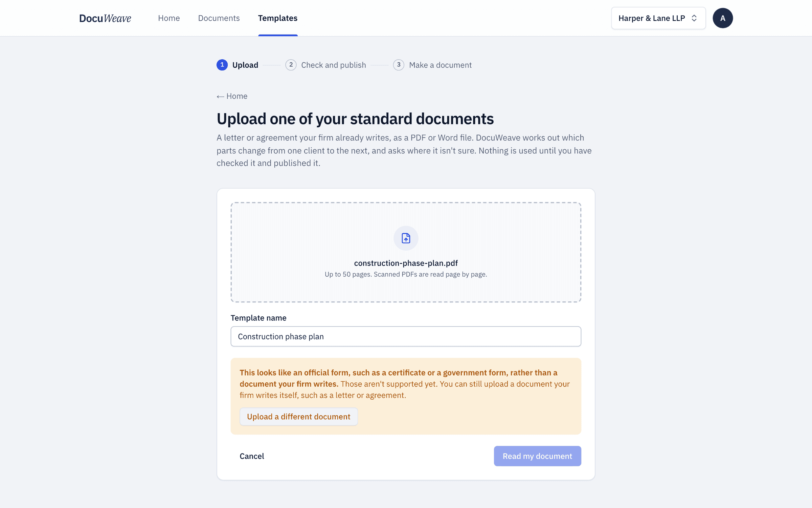Click the 'Up to 50 pages' hint text
Viewport: 812px width, 508px height.
pos(406,274)
